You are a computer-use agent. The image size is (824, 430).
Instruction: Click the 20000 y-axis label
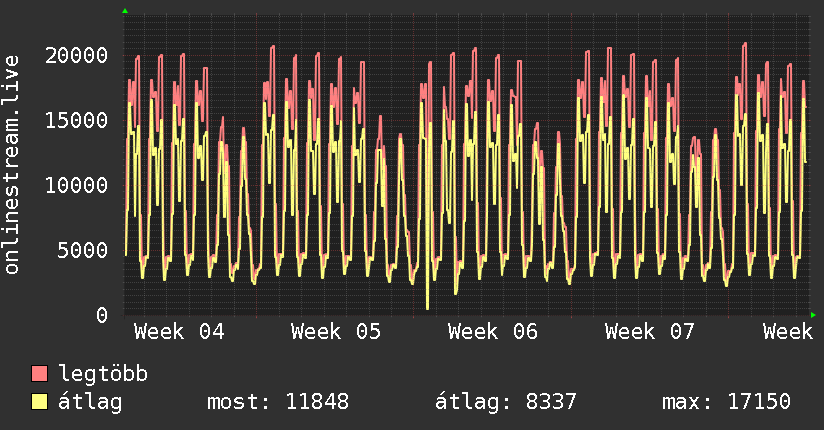(x=78, y=55)
